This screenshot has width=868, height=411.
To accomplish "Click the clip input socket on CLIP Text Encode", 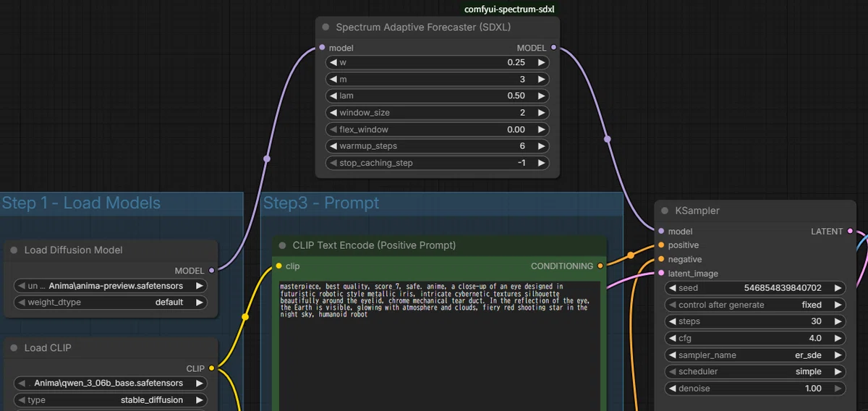I will (x=278, y=266).
